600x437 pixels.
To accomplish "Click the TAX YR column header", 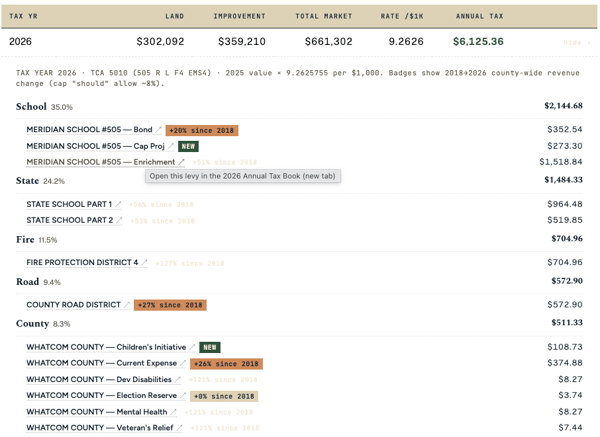I will point(23,16).
